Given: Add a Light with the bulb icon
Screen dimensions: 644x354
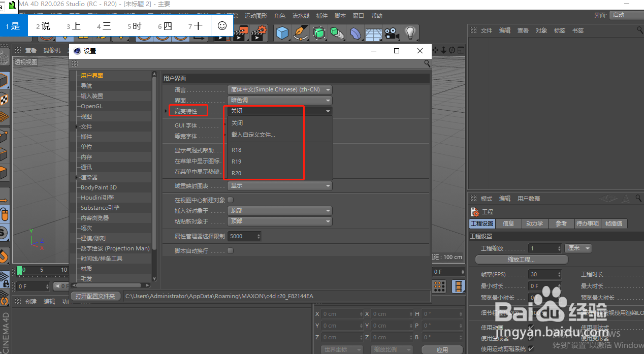Looking at the screenshot, I should pos(410,33).
